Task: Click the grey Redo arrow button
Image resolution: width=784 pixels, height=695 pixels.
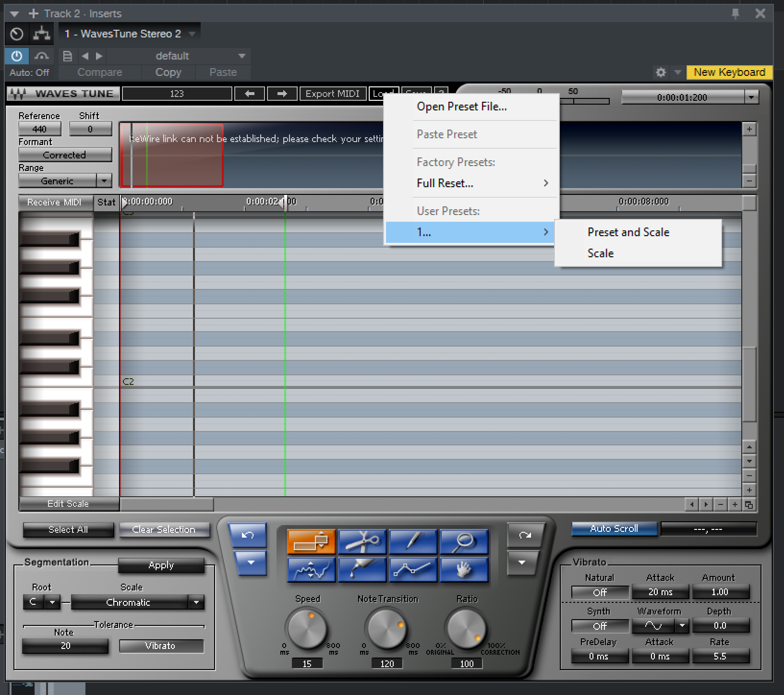Action: tap(525, 535)
